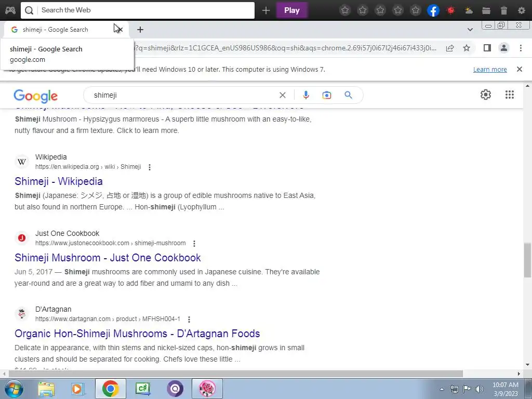This screenshot has height=399, width=532.
Task: Open the pink rose taskbar app
Action: coord(207,389)
